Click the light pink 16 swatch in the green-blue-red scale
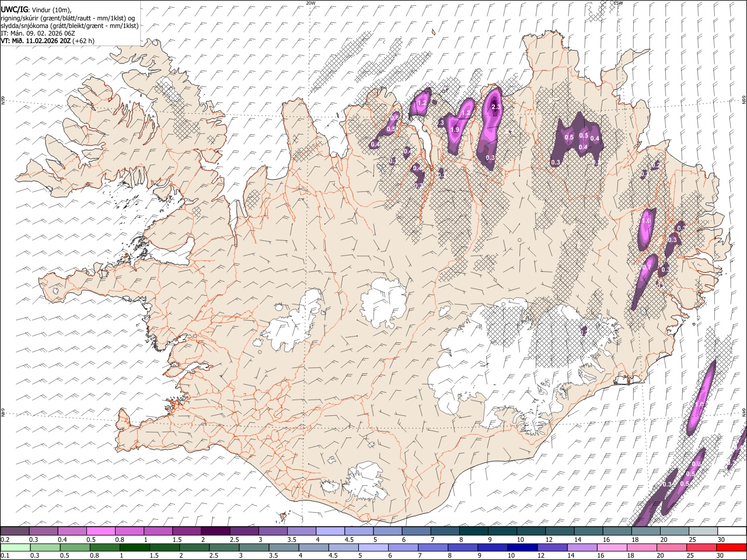The height and width of the screenshot is (560, 747). coord(611,547)
